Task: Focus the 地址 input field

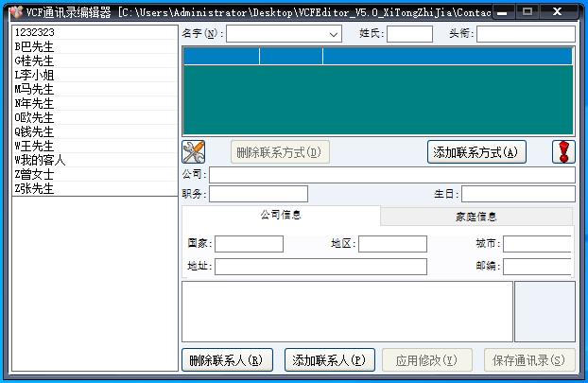Action: point(320,267)
